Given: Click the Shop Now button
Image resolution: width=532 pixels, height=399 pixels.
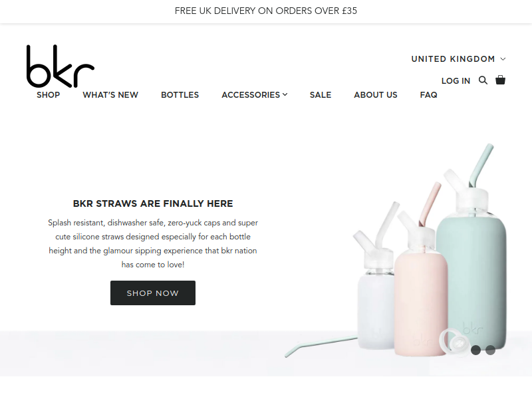Looking at the screenshot, I should (153, 293).
